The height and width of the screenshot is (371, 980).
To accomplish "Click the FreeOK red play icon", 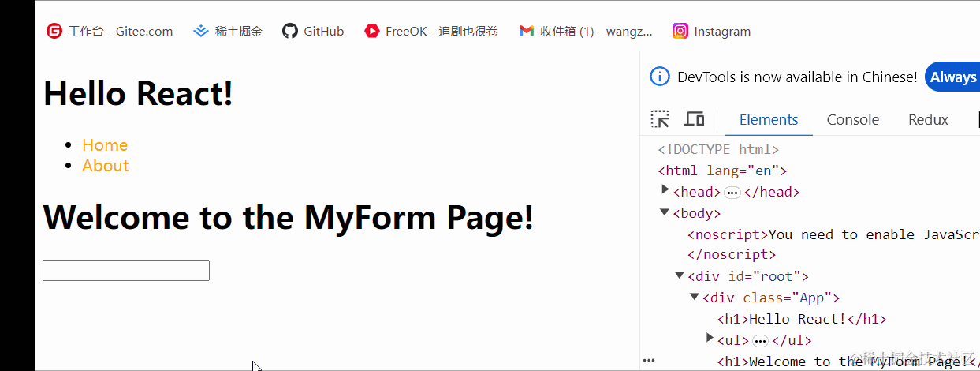I will click(372, 32).
